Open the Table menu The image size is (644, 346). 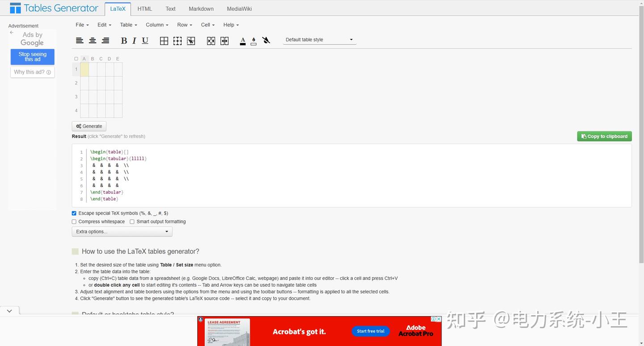pyautogui.click(x=128, y=25)
